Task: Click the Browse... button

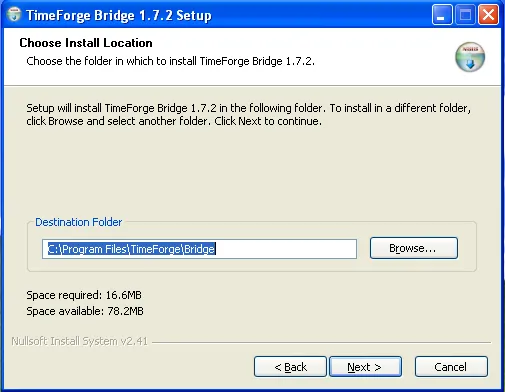Action: 414,248
